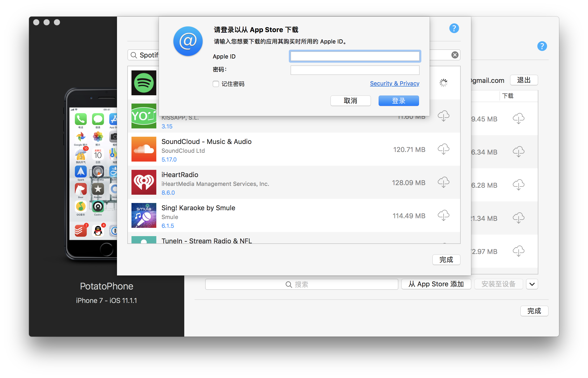Select the Smule karaoke app icon
Image resolution: width=588 pixels, height=378 pixels.
click(x=144, y=215)
